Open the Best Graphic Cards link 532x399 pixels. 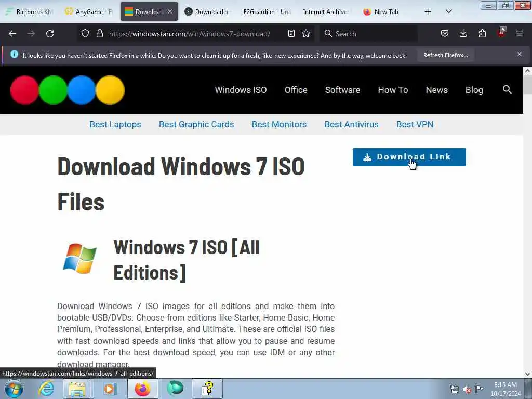point(196,124)
